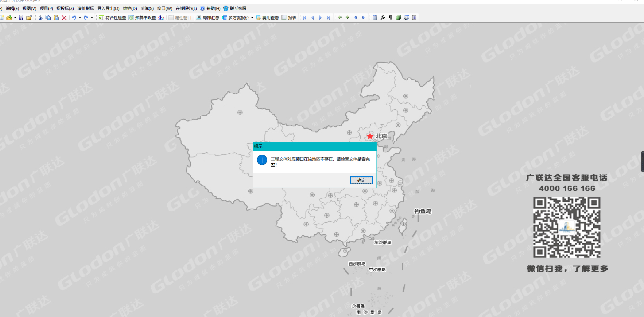Open the 窗口(W) menu
Viewport: 644px width, 317px height.
[165, 8]
